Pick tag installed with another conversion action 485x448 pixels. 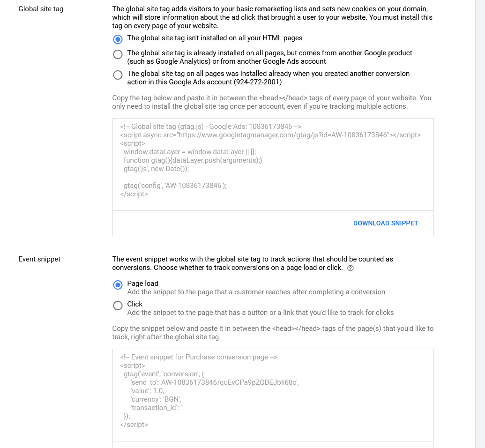(x=118, y=75)
